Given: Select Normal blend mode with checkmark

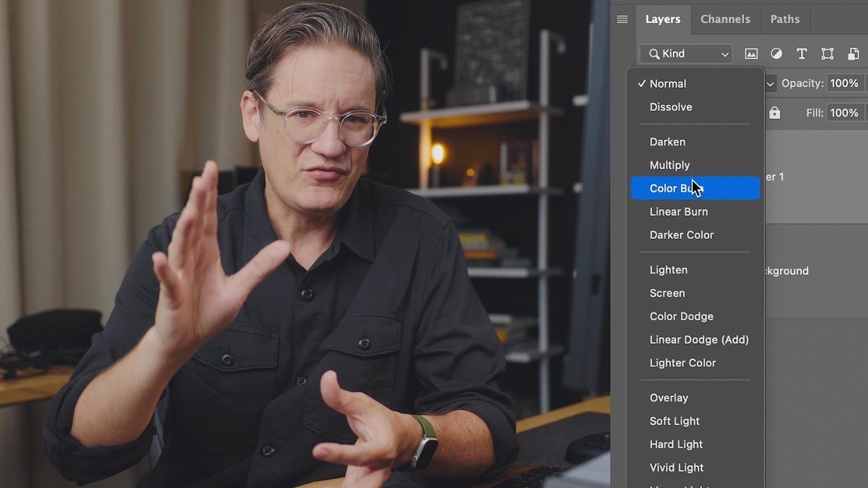Looking at the screenshot, I should click(x=668, y=83).
